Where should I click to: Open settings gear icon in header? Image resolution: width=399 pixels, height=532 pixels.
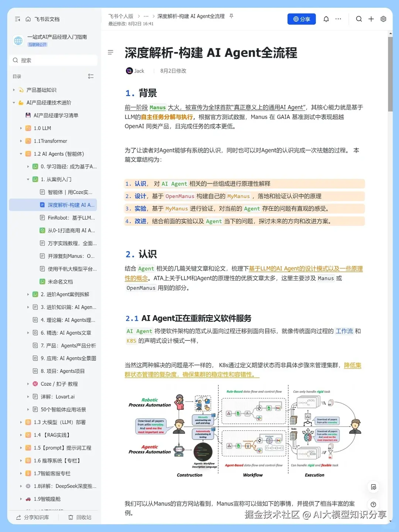coord(383,19)
